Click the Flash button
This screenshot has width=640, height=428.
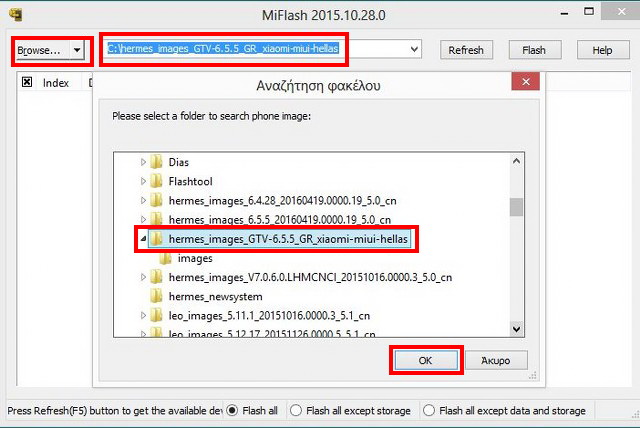[x=534, y=50]
